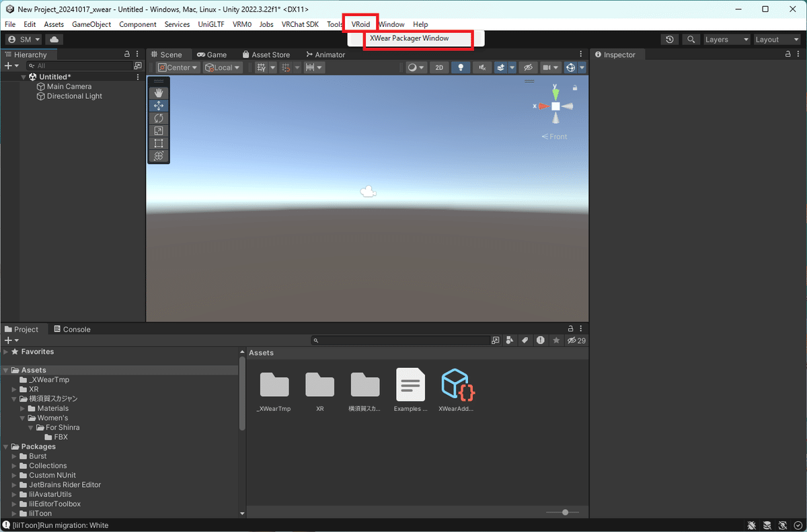
Task: Open the SM account dropdown
Action: tap(24, 40)
